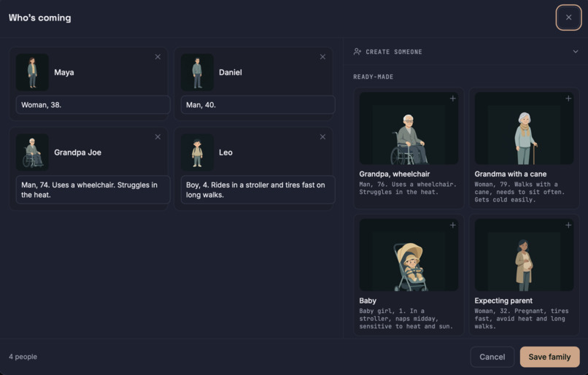Select the Expecting parent illustration

(524, 255)
